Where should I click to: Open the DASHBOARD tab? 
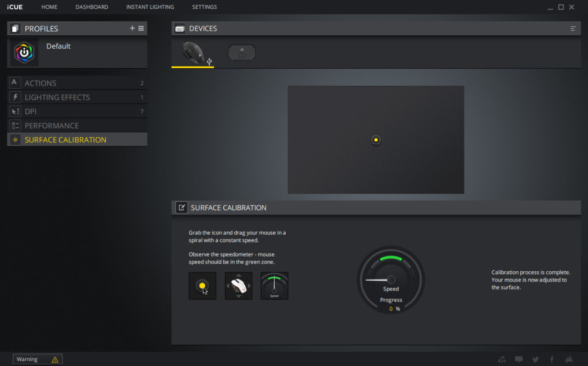(x=92, y=6)
